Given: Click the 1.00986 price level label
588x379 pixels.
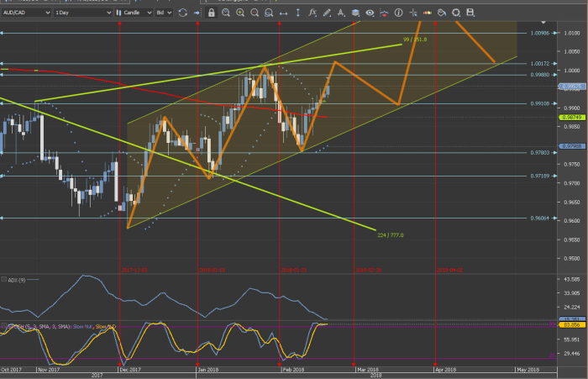Looking at the screenshot, I should (x=539, y=33).
